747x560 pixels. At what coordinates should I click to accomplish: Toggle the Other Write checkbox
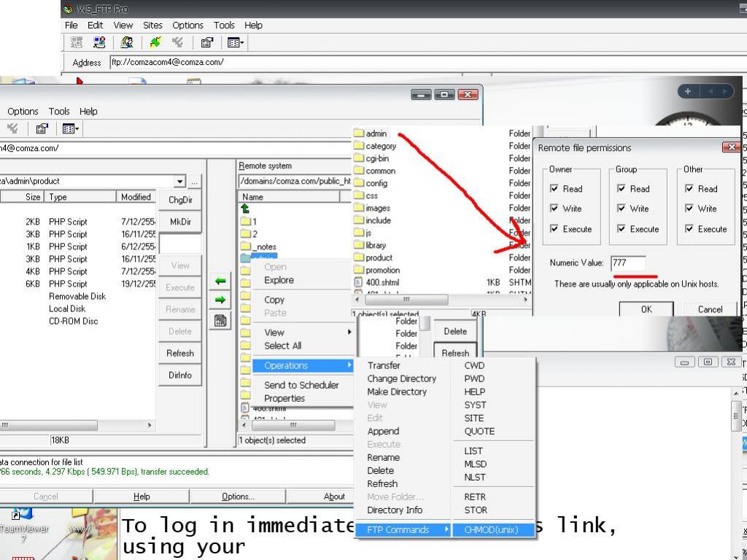(689, 208)
